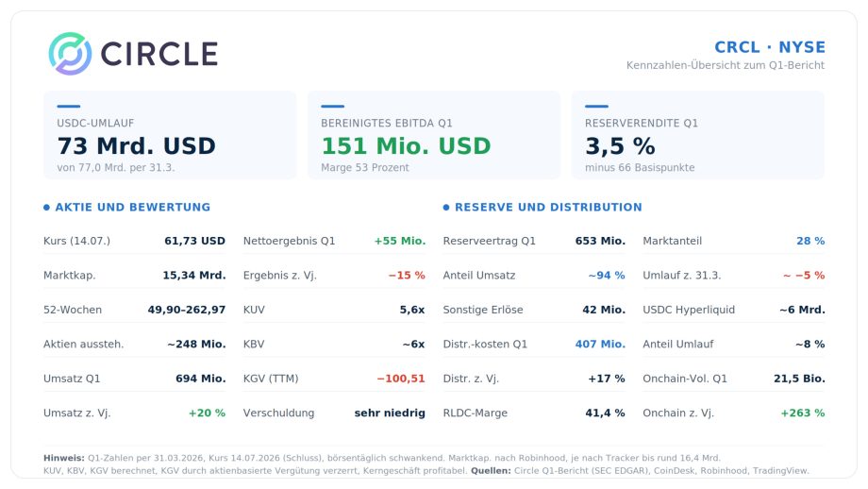Select the Reserve und Distribution section heading
The width and height of the screenshot is (868, 489).
548,207
